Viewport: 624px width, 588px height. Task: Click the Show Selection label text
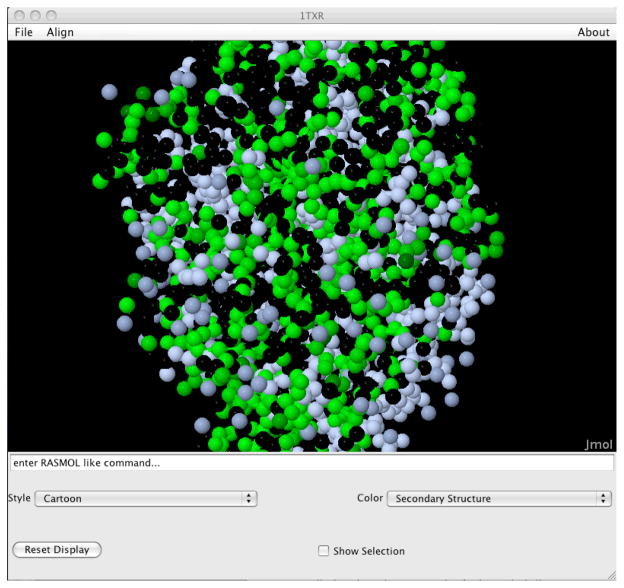pos(369,551)
